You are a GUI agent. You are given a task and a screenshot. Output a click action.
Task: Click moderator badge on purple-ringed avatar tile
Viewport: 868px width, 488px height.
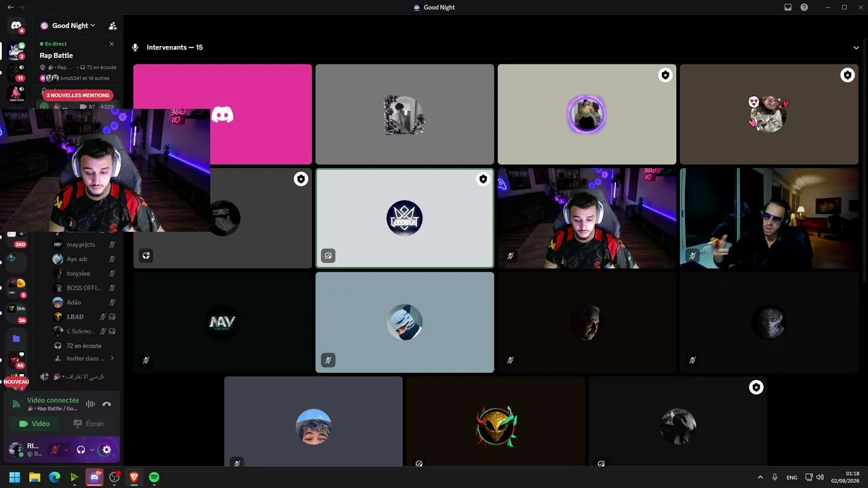pyautogui.click(x=665, y=75)
